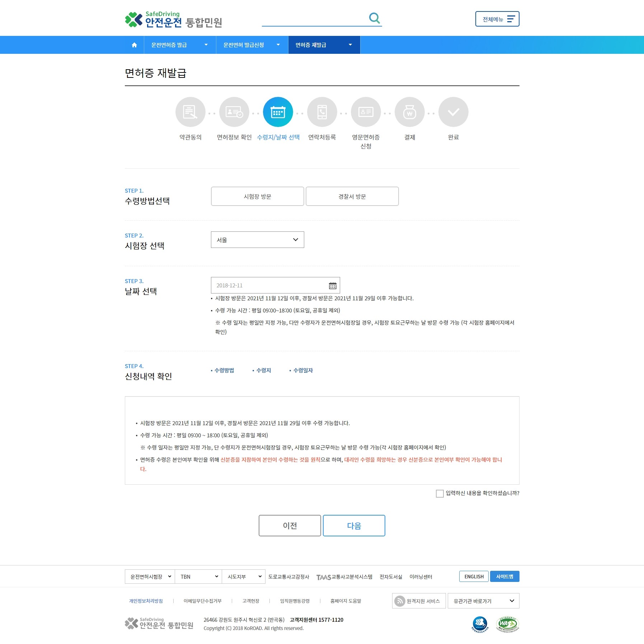Click the footer SafeDriving gray logo

coord(159,624)
